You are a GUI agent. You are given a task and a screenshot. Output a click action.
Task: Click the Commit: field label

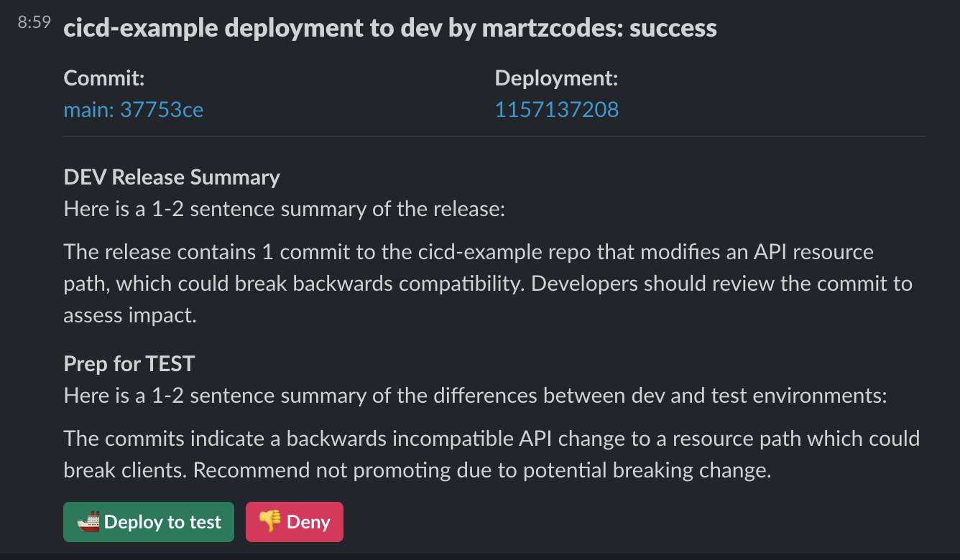tap(104, 78)
